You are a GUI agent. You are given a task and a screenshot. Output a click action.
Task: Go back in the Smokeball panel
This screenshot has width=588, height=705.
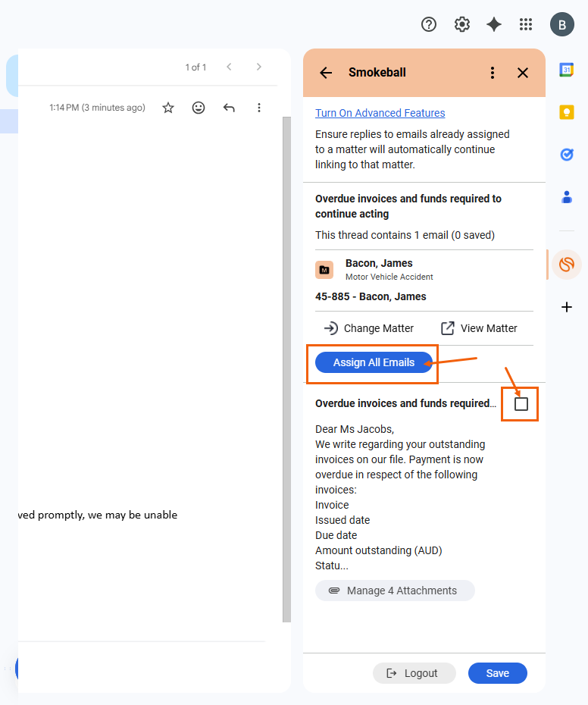(326, 73)
